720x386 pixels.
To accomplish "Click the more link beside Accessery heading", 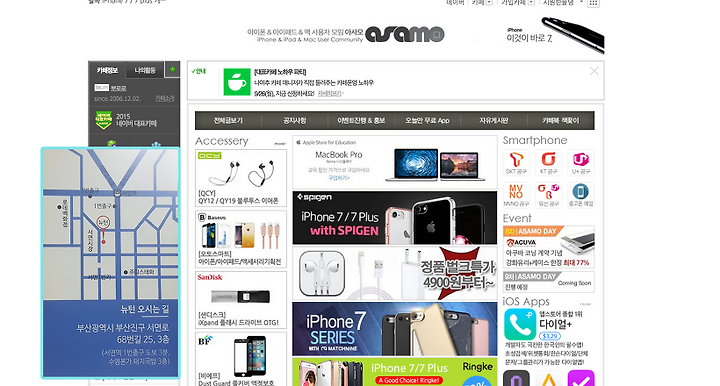I will tap(280, 144).
